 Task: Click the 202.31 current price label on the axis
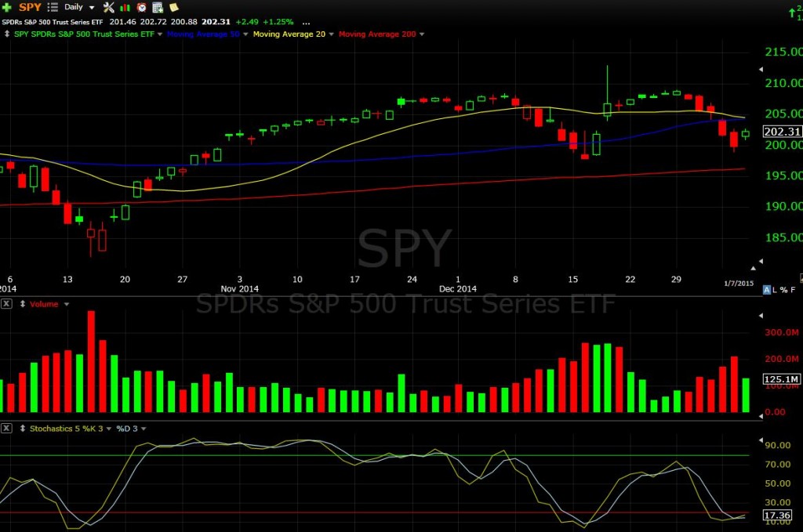tap(782, 132)
